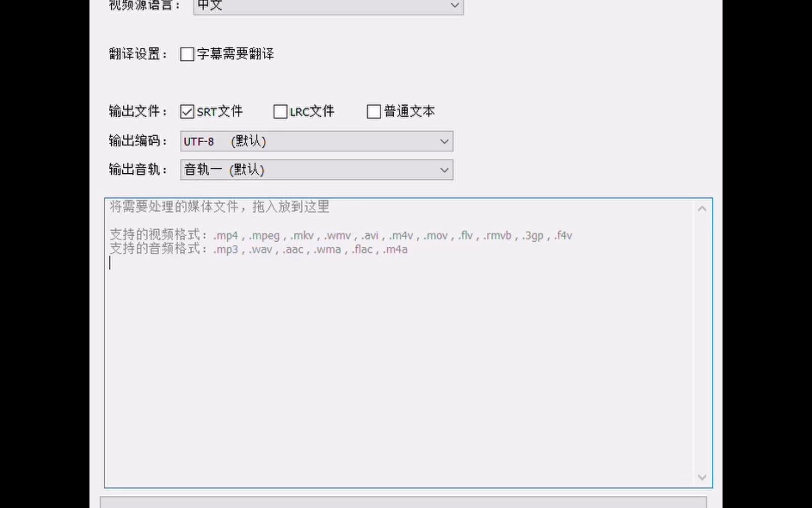Click the 翻译设置 label
The width and height of the screenshot is (812, 508).
pos(138,54)
